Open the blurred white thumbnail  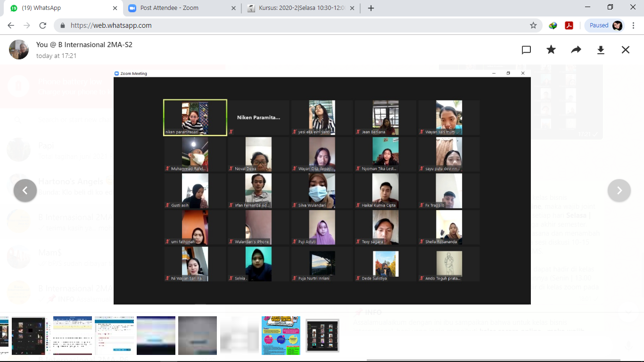point(239,336)
